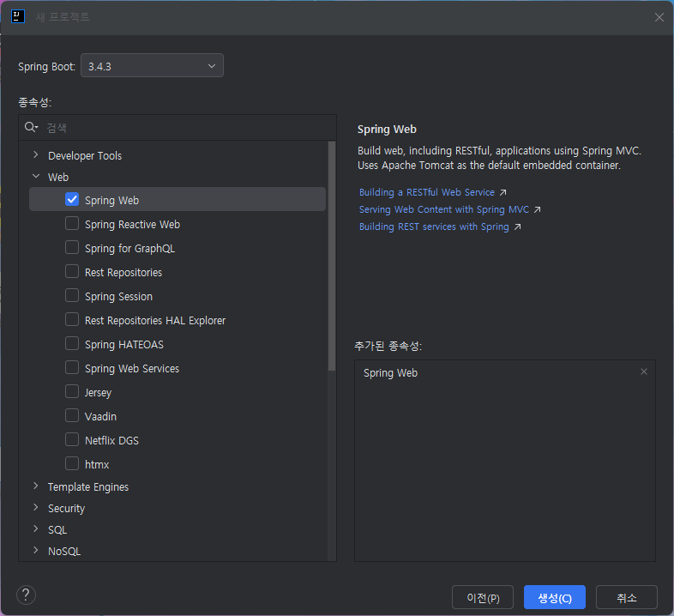The image size is (674, 616).
Task: Select the Developer Tools tree label
Action: point(85,156)
